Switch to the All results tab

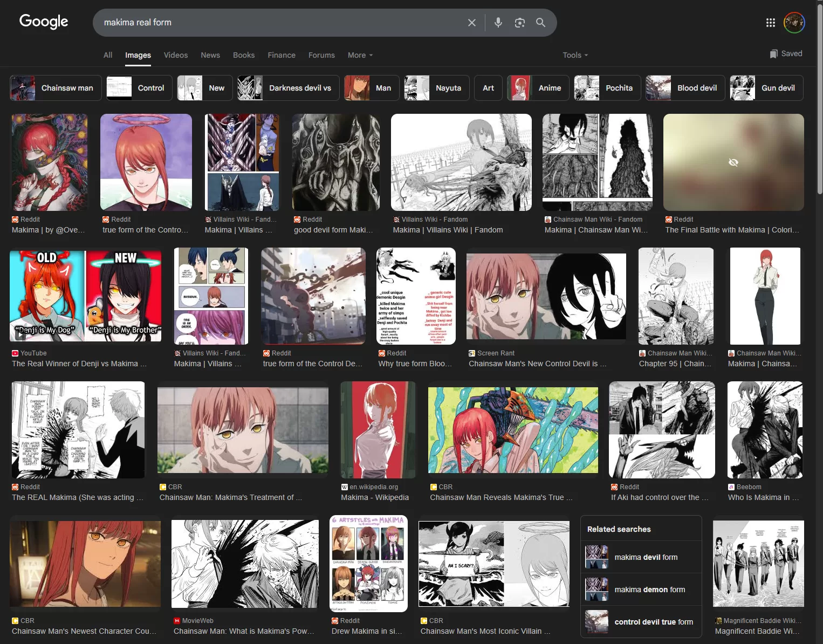point(108,55)
